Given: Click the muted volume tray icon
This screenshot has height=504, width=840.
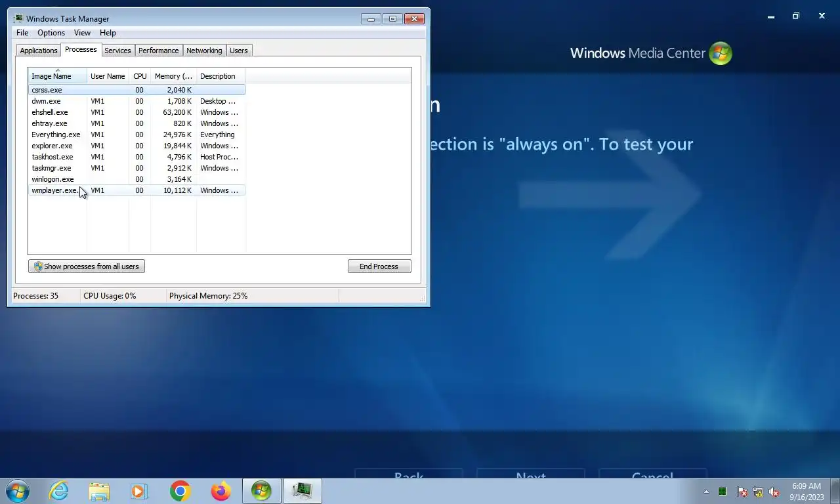Looking at the screenshot, I should pos(774,492).
